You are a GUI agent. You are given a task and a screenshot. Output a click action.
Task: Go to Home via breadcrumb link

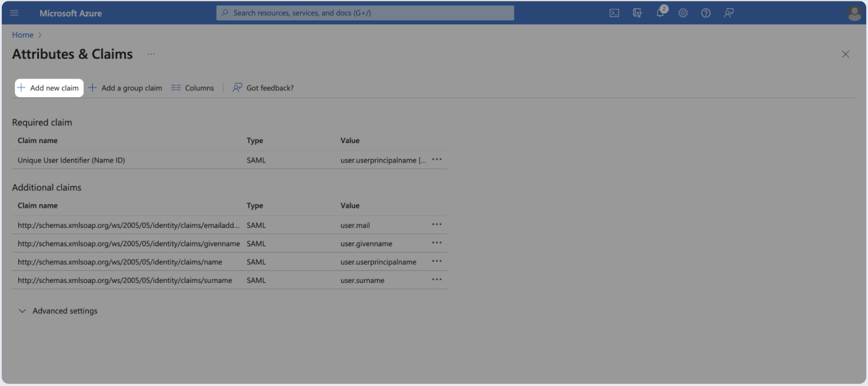coord(22,35)
